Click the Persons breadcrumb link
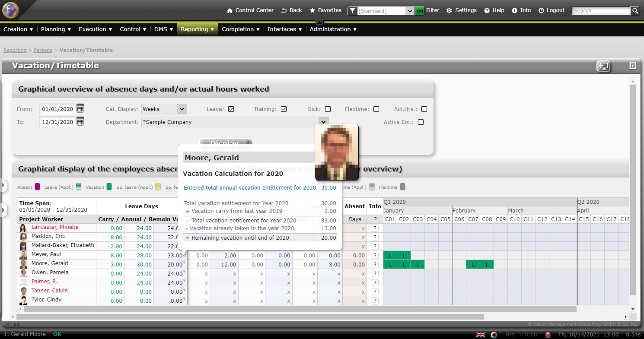 tap(43, 50)
